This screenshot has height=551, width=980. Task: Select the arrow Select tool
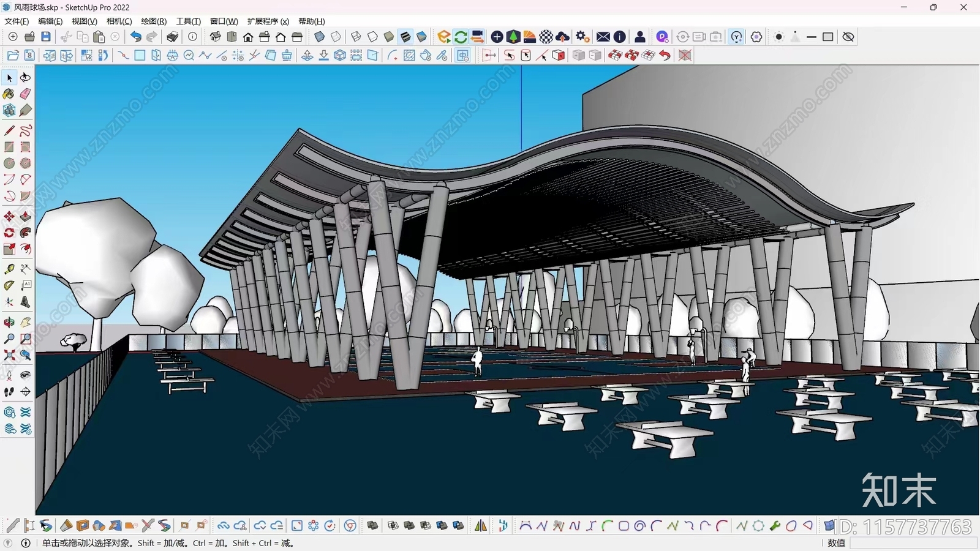click(x=9, y=78)
